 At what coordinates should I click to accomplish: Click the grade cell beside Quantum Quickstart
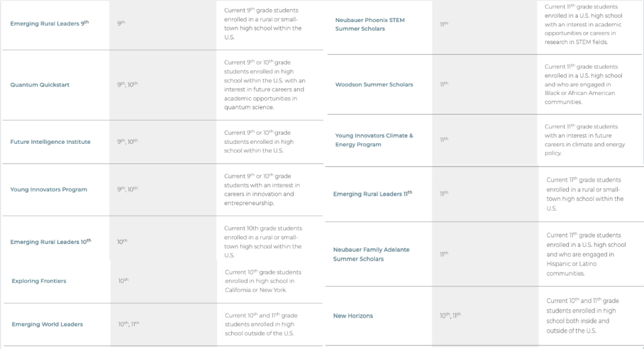[x=128, y=85]
